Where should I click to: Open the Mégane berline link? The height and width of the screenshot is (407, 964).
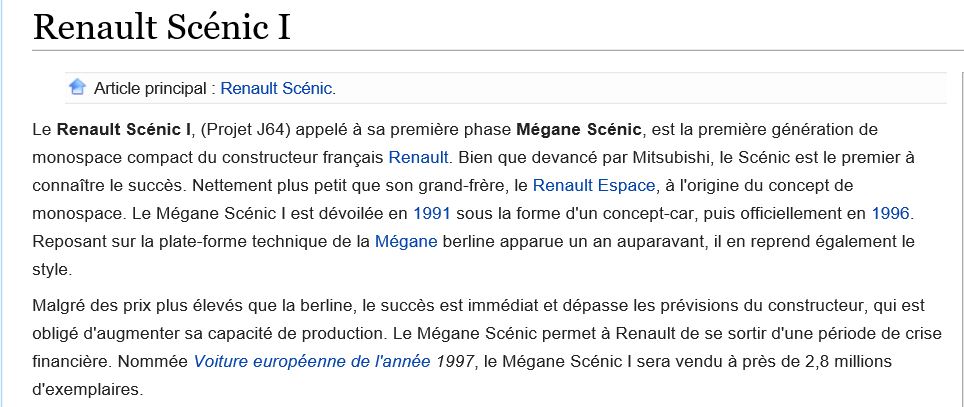[x=406, y=242]
